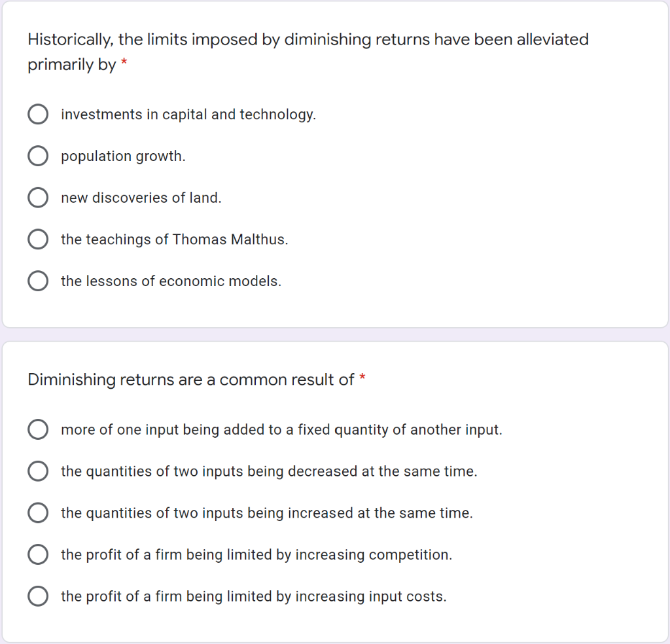Select 'investments in capital and technology' radio button
This screenshot has width=670, height=644.
click(38, 115)
